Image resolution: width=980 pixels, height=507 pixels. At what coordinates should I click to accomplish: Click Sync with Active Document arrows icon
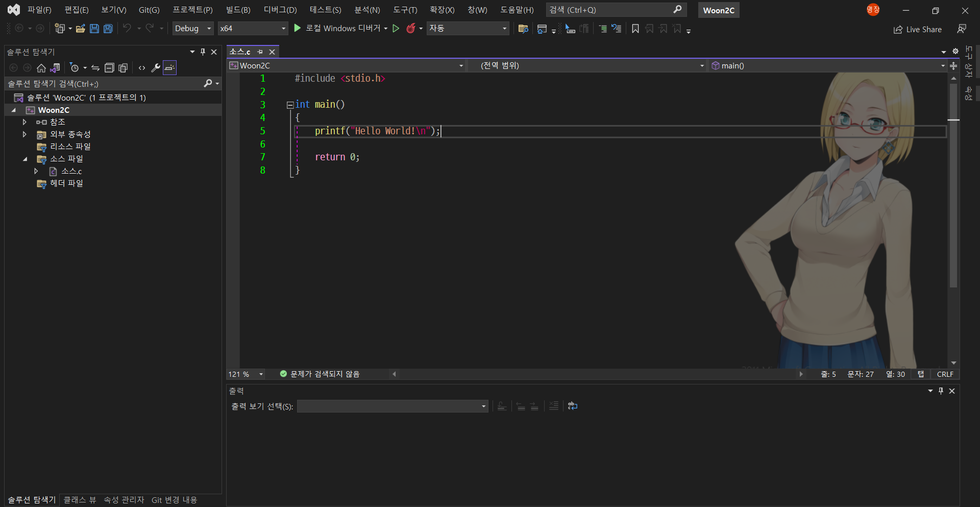(x=95, y=68)
